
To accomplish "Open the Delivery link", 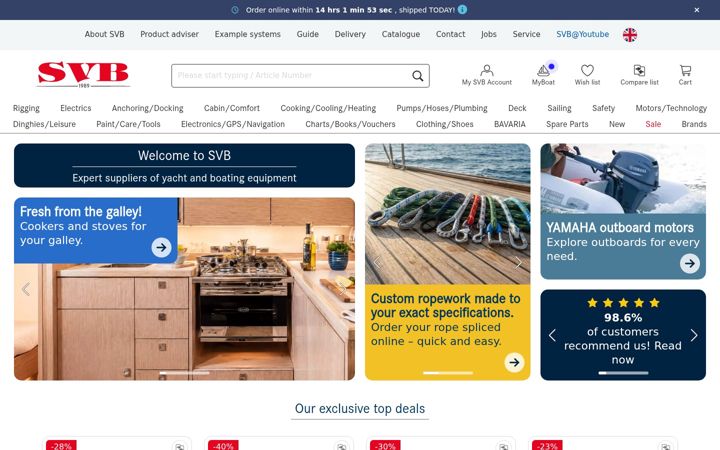I will click(x=350, y=34).
